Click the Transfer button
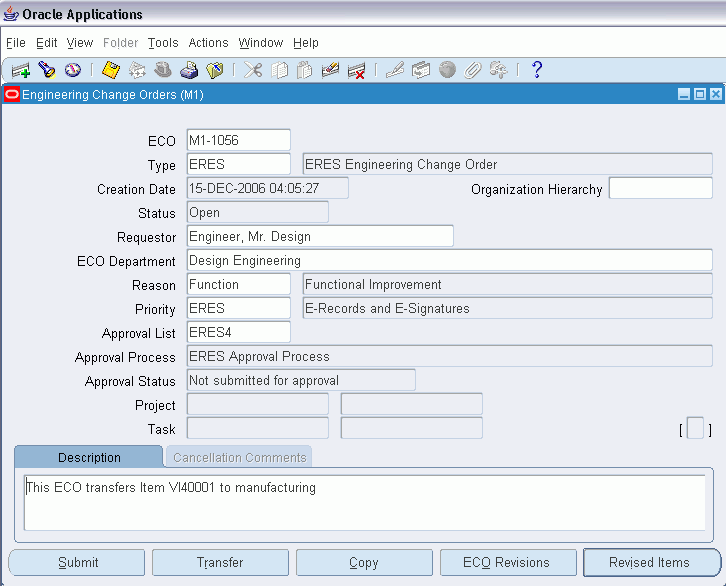Screen dimensions: 726x586 220,562
